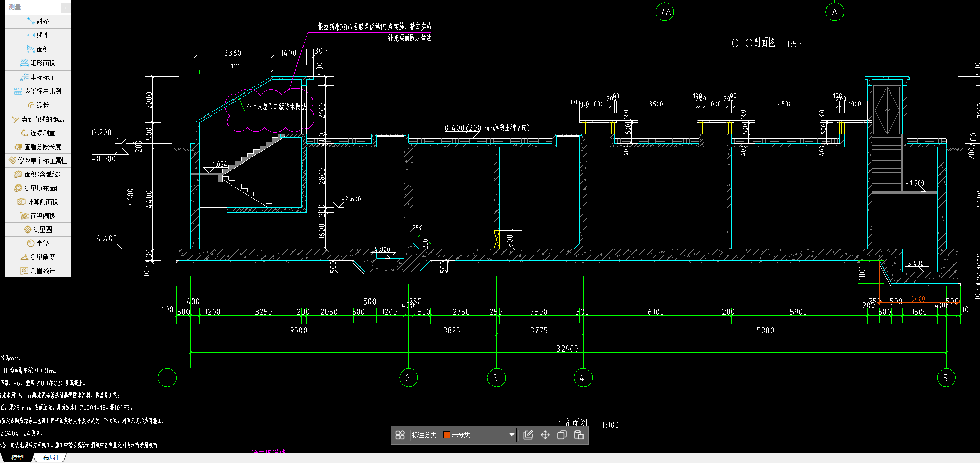Select the 坐标标注 coordinate annotation tool
This screenshot has height=463, width=980.
[x=38, y=77]
